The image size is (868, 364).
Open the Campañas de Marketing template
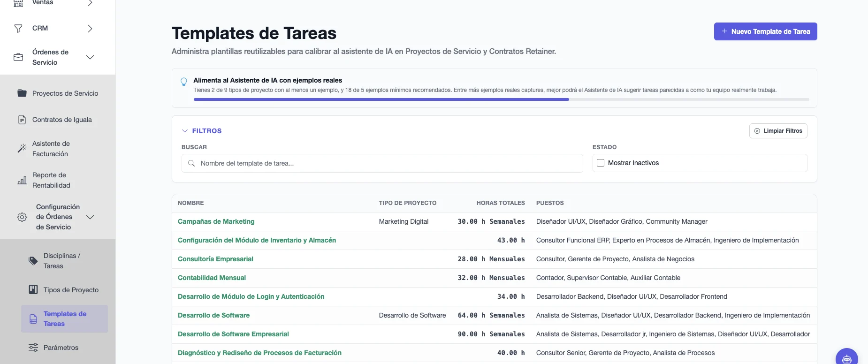[x=216, y=221]
